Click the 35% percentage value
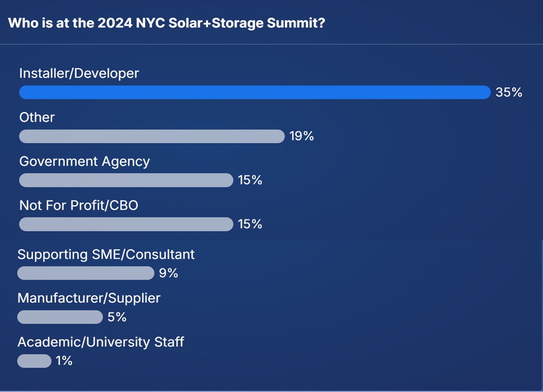543x392 pixels. pyautogui.click(x=509, y=92)
